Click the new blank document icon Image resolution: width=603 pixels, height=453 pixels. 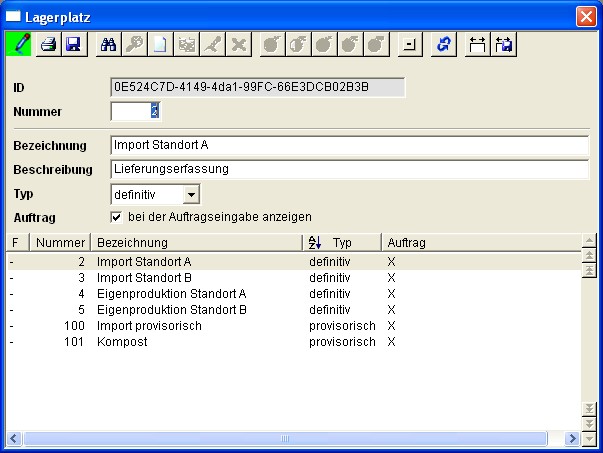pos(160,45)
